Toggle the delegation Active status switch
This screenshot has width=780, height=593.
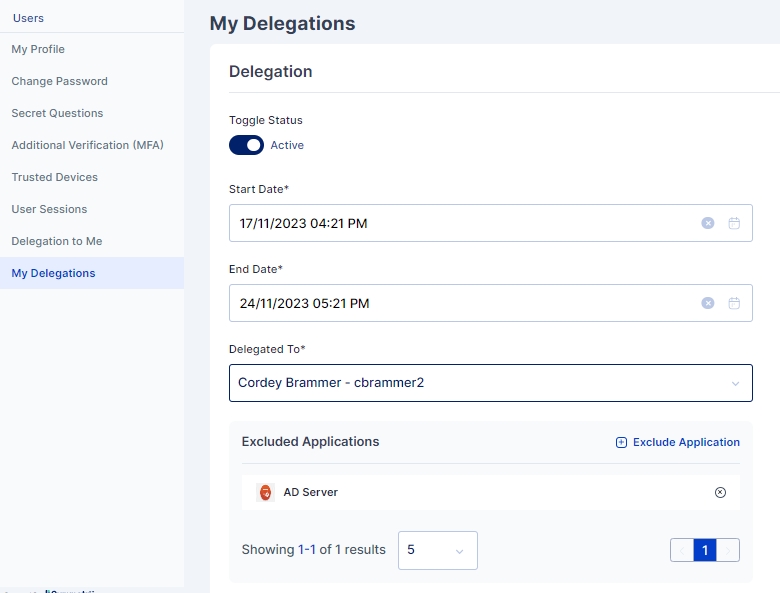[246, 145]
